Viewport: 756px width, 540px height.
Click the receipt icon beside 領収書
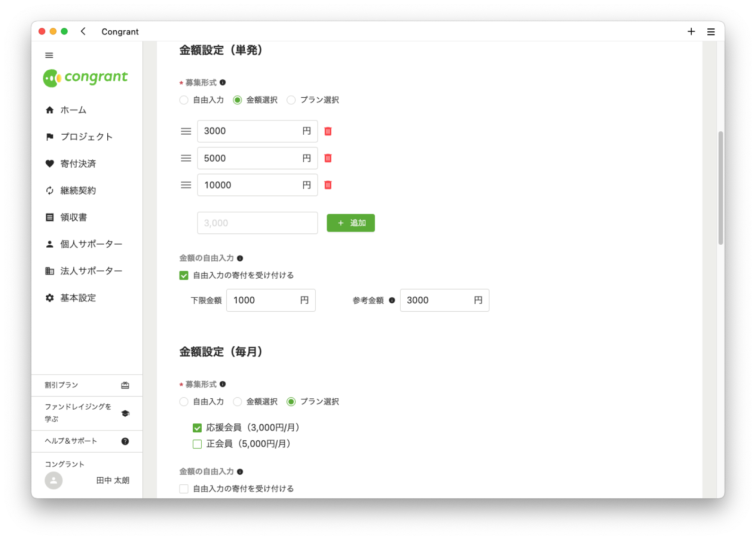(x=50, y=217)
